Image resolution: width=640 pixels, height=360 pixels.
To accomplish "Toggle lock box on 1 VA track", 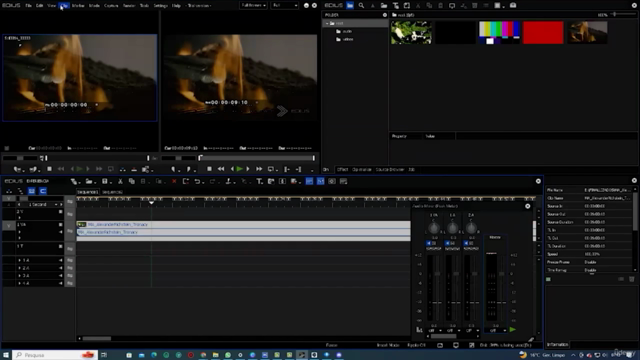I will coord(60,224).
